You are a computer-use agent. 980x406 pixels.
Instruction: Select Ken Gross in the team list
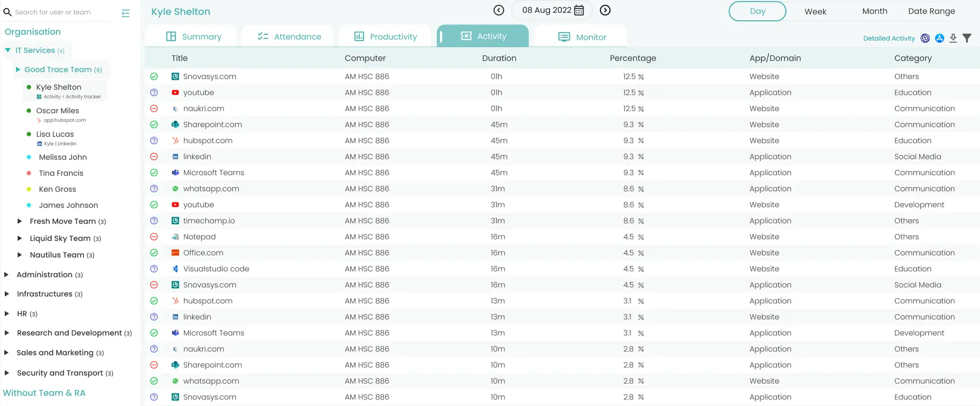[57, 189]
